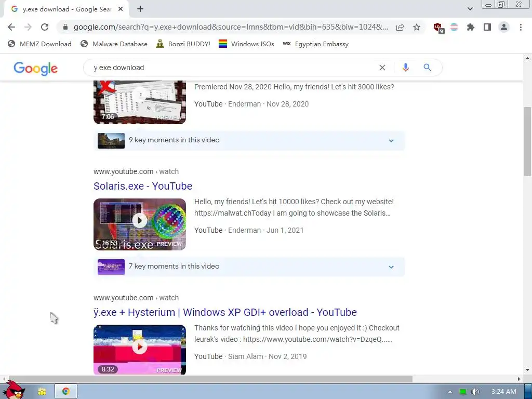Open the Egyptian Embassy bookmark
This screenshot has height=399, width=532.
(x=315, y=44)
